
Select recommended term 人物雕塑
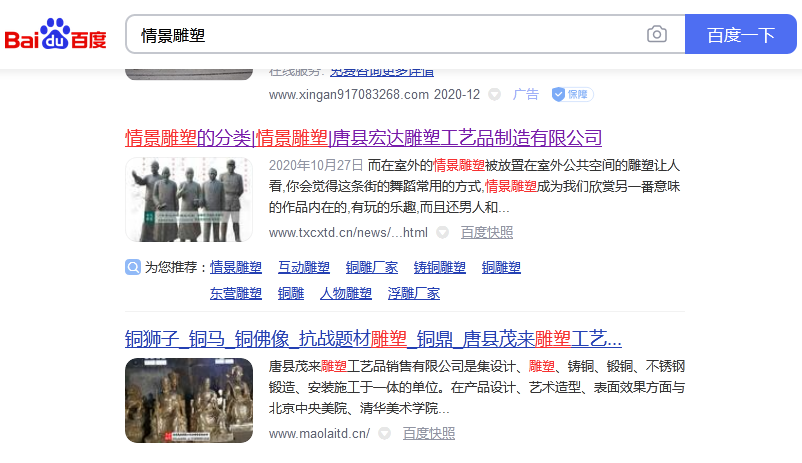(346, 293)
